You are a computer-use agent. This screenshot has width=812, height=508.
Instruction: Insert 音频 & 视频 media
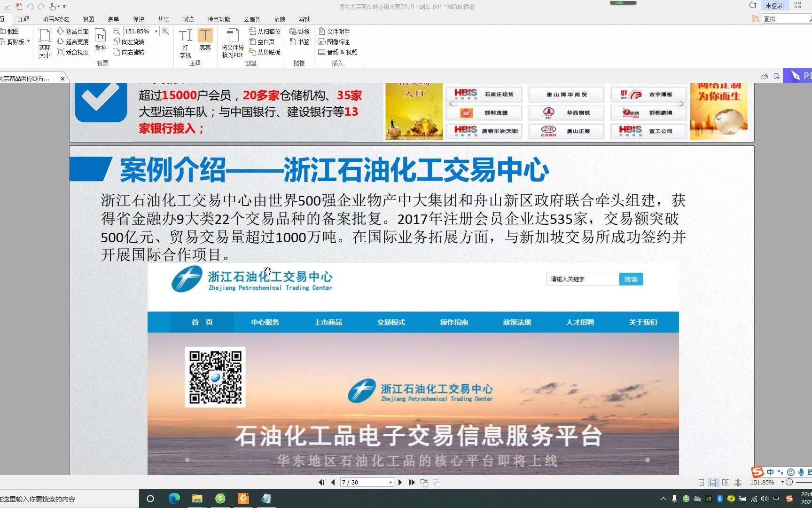coord(338,52)
